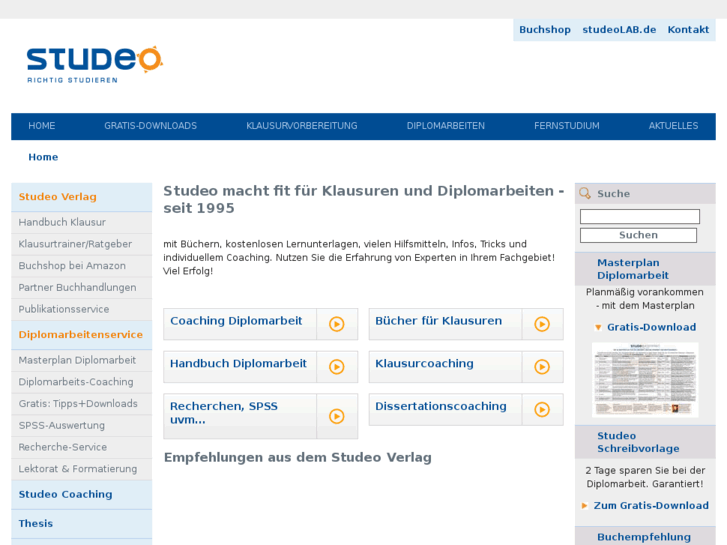The height and width of the screenshot is (545, 727).
Task: Click the magnifier icon next to Suche
Action: [585, 193]
